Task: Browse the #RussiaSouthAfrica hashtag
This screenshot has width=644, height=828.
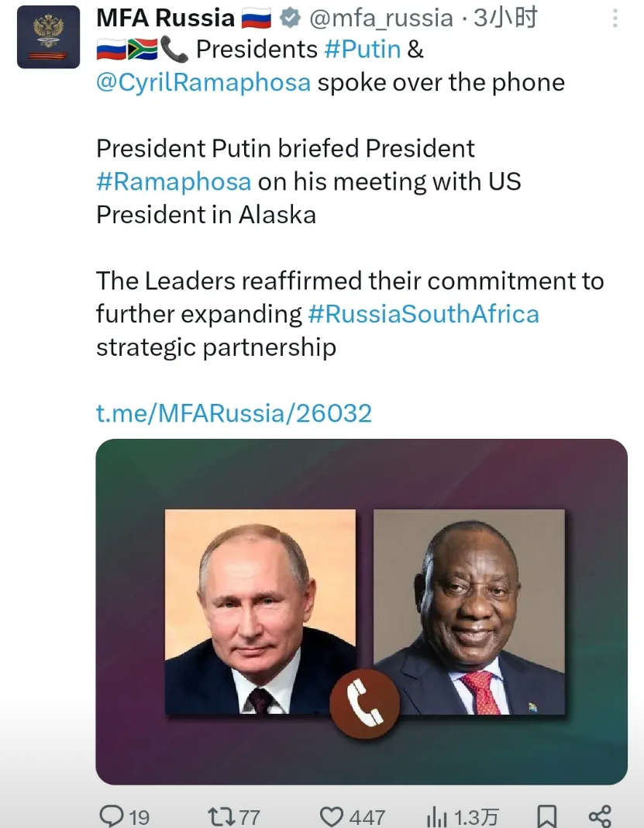Action: click(423, 314)
